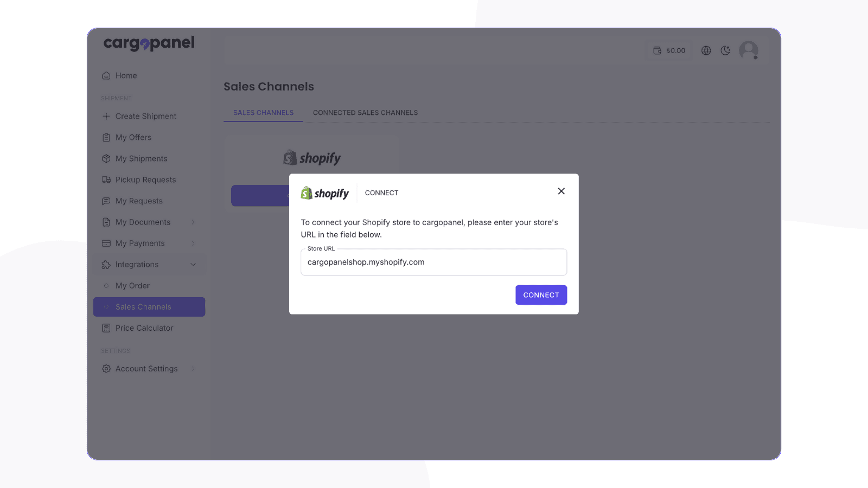Click the Store URL input field
This screenshot has width=868, height=488.
point(433,262)
